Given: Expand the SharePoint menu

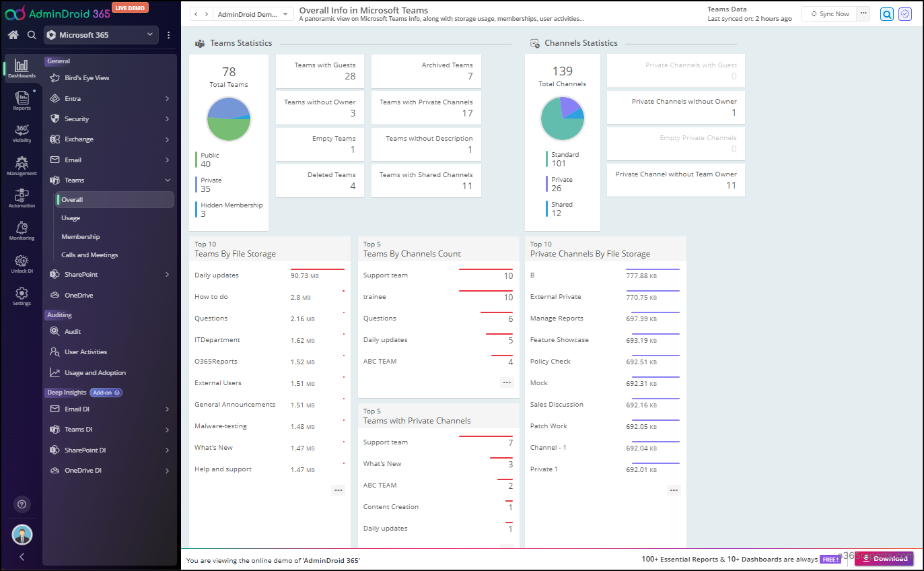Looking at the screenshot, I should point(110,275).
